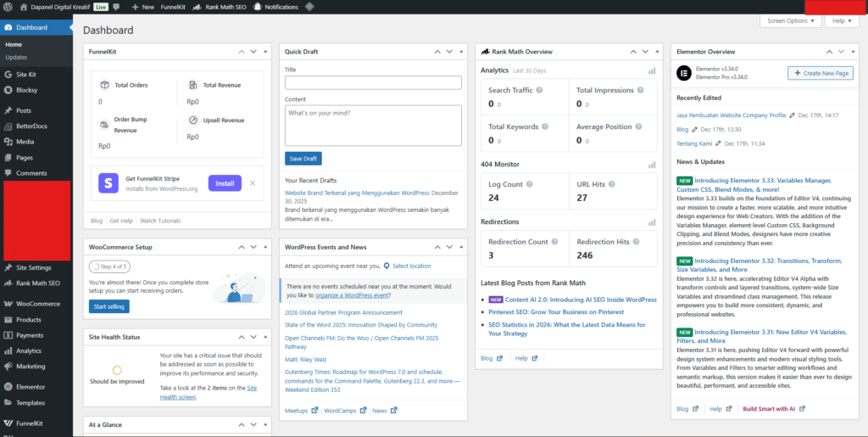This screenshot has height=437, width=868.
Task: Click the Quick Draft content textarea
Action: [x=373, y=126]
